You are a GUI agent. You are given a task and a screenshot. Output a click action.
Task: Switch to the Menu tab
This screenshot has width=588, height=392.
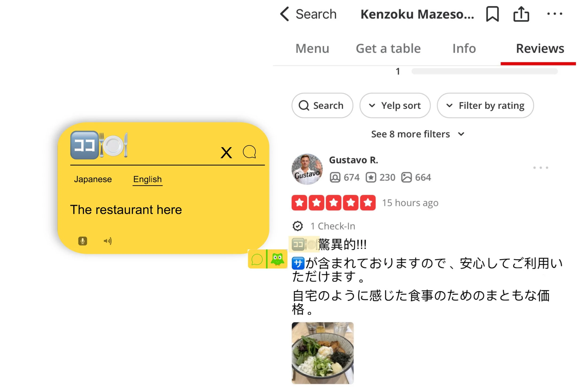(x=312, y=48)
